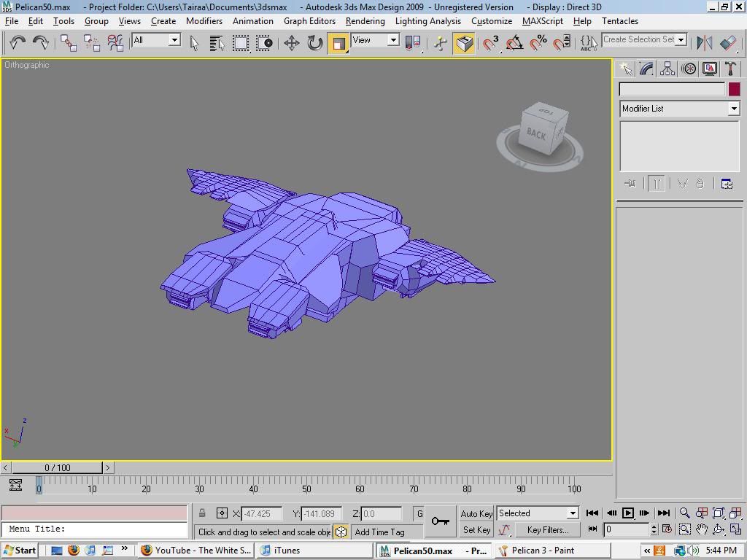Activate the Select and Move tool
This screenshot has width=747, height=560.
click(x=292, y=43)
